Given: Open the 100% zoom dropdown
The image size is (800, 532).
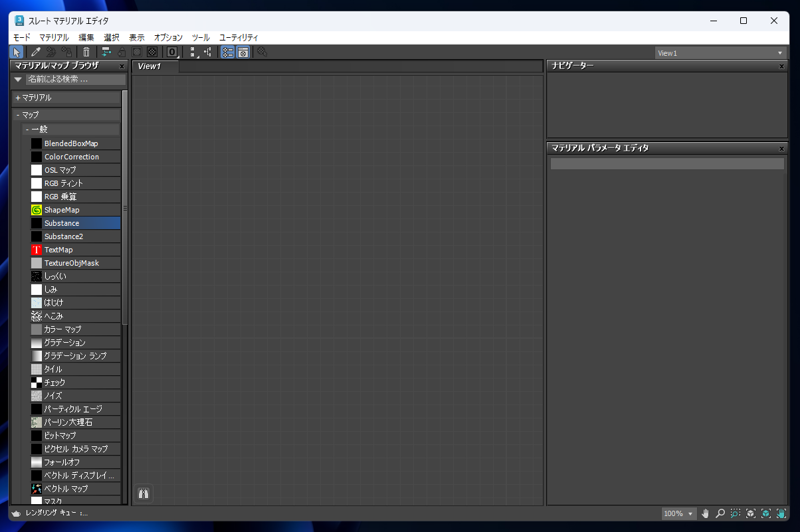Looking at the screenshot, I should pos(679,514).
